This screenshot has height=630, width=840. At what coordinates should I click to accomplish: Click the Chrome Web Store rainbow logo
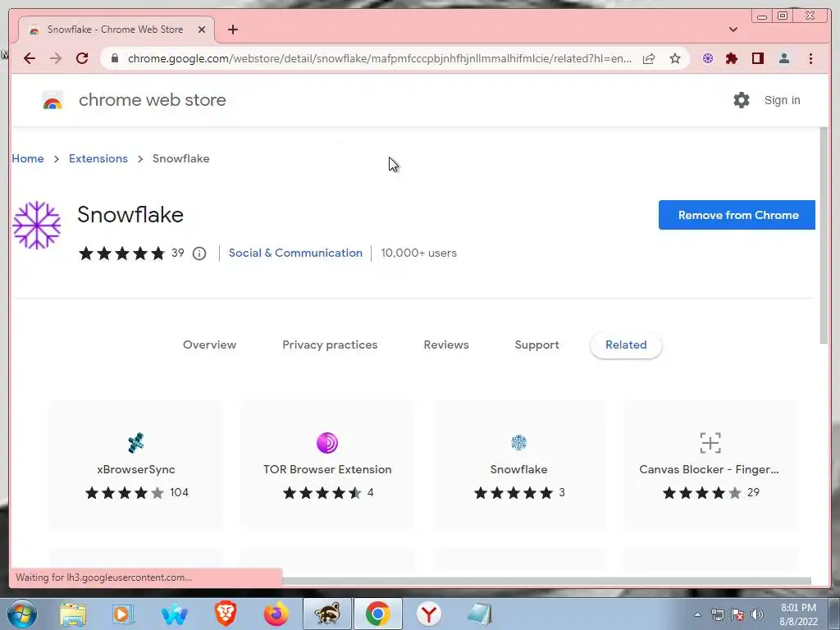52,100
